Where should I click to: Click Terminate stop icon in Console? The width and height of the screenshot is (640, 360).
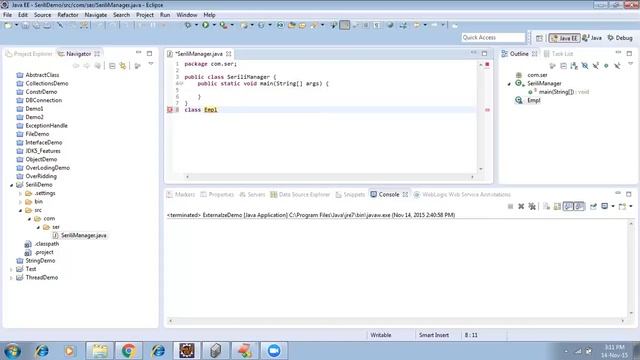coord(510,207)
